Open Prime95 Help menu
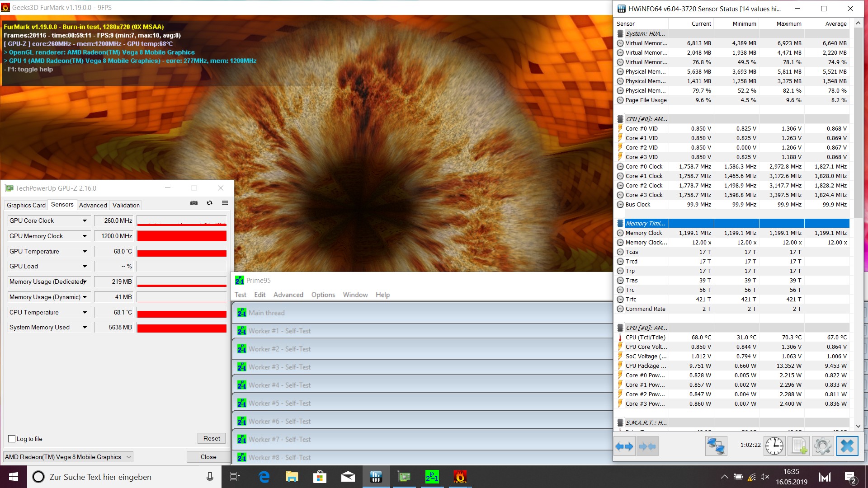Viewport: 868px width, 488px height. coord(382,295)
